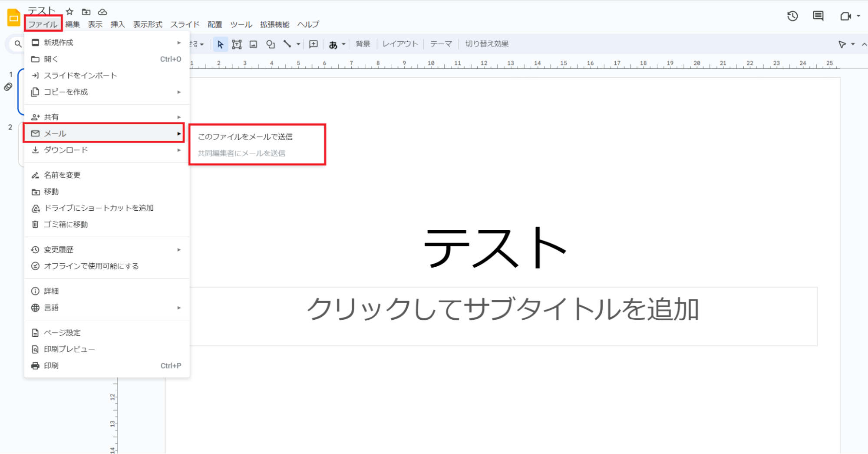Open the 挿入 menu

pos(117,24)
